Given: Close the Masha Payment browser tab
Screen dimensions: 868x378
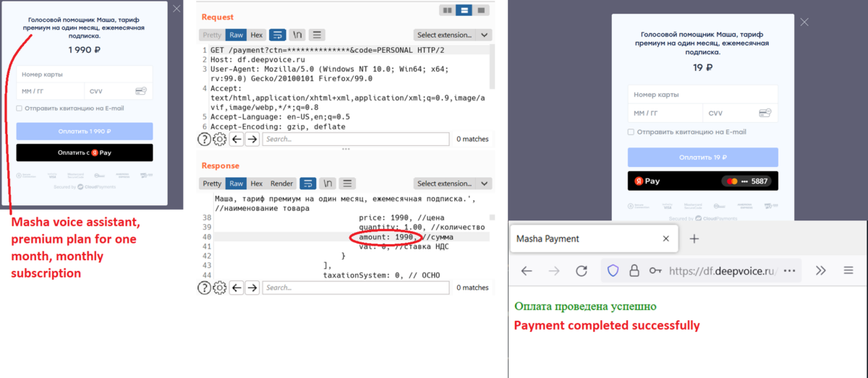Looking at the screenshot, I should pyautogui.click(x=666, y=239).
